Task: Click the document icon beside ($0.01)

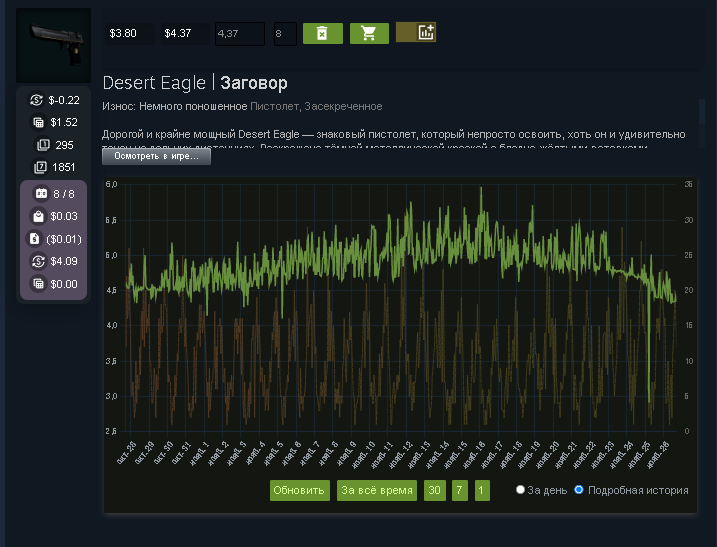Action: 34,239
